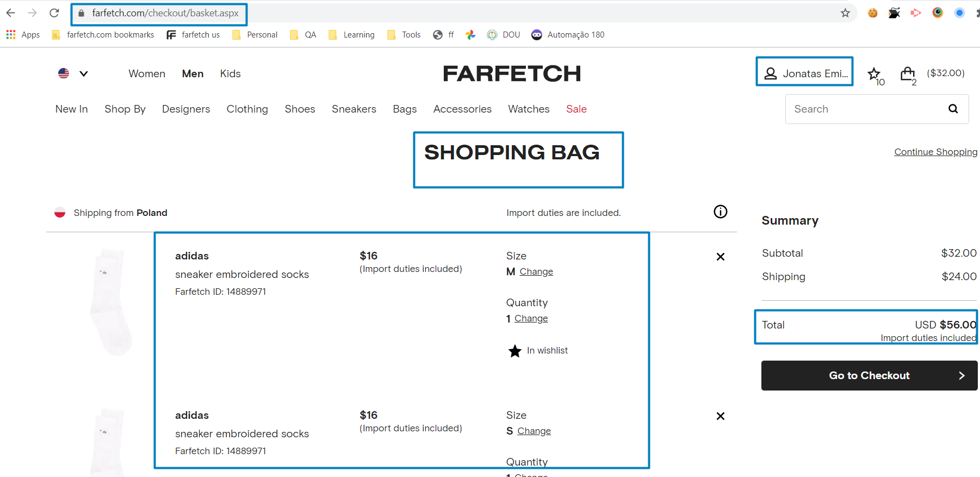This screenshot has width=980, height=477.
Task: Open the Watches menu
Action: (529, 109)
